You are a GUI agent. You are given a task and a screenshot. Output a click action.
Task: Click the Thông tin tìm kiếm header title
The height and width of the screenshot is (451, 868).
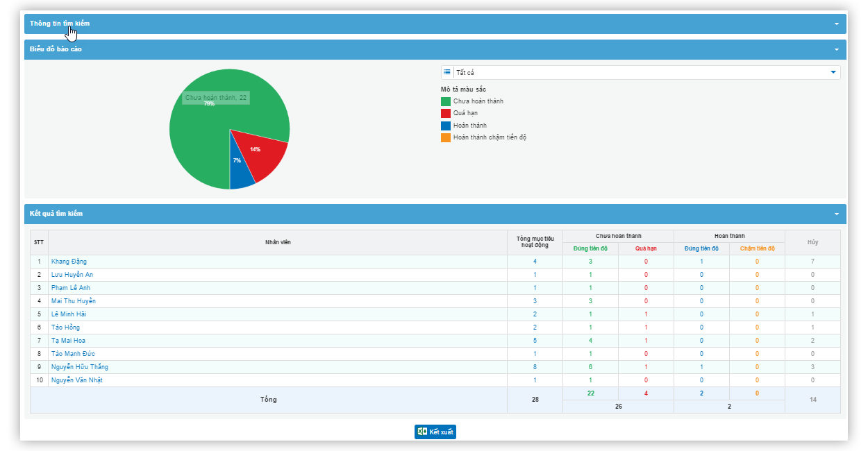point(60,24)
